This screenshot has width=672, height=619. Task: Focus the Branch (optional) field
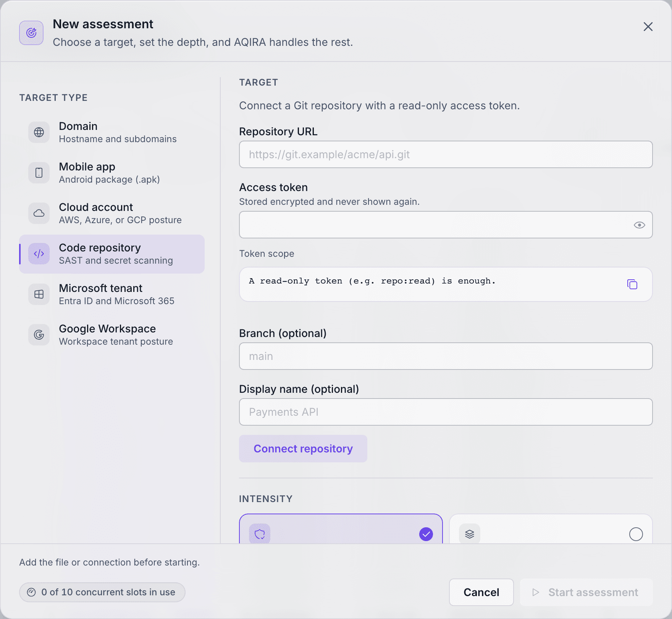[446, 356]
